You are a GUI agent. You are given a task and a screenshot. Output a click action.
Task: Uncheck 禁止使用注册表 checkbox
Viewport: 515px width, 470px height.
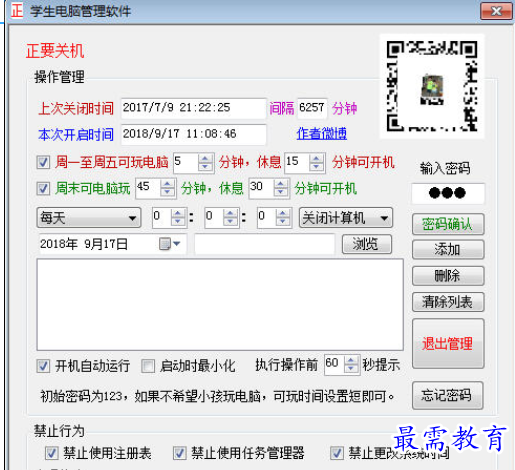pyautogui.click(x=52, y=453)
